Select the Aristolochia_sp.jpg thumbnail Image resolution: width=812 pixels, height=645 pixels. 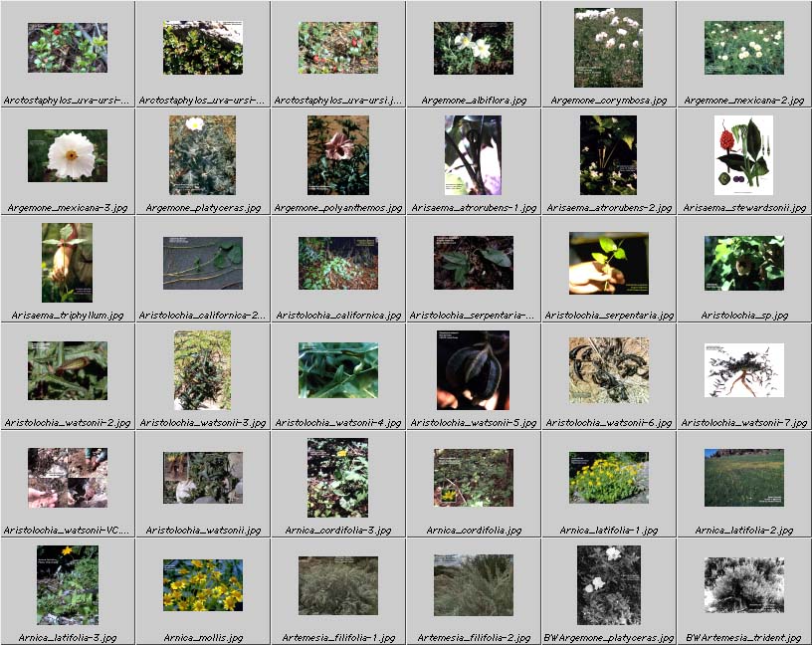click(x=743, y=263)
